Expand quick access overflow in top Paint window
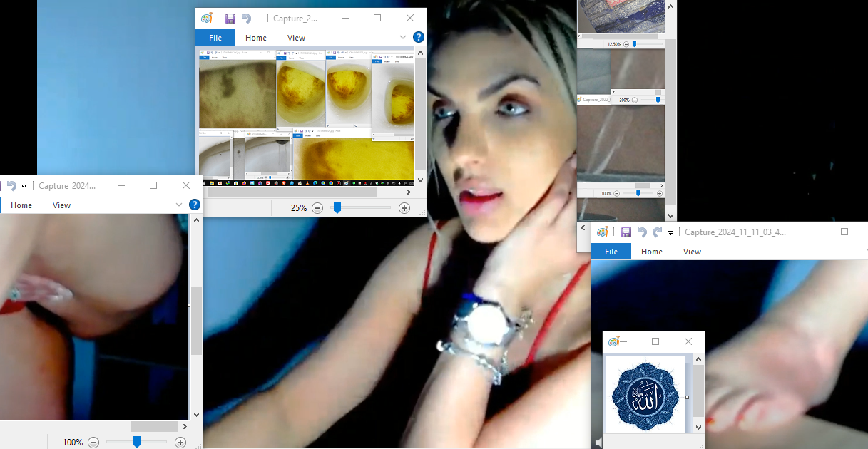Viewport: 868px width, 449px height. pyautogui.click(x=259, y=19)
